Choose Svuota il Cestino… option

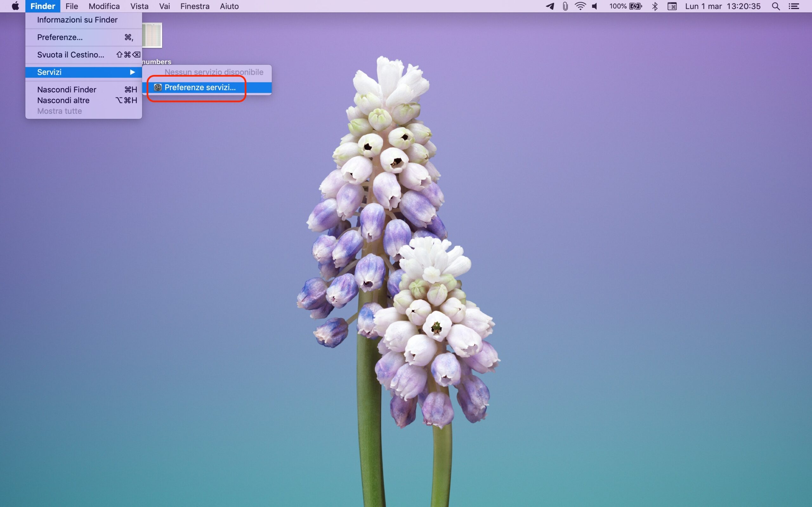click(x=70, y=55)
